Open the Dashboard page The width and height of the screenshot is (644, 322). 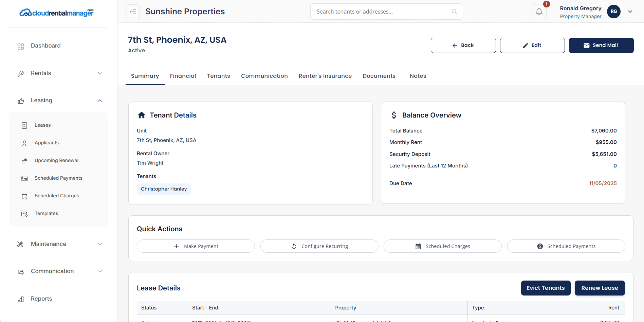45,46
